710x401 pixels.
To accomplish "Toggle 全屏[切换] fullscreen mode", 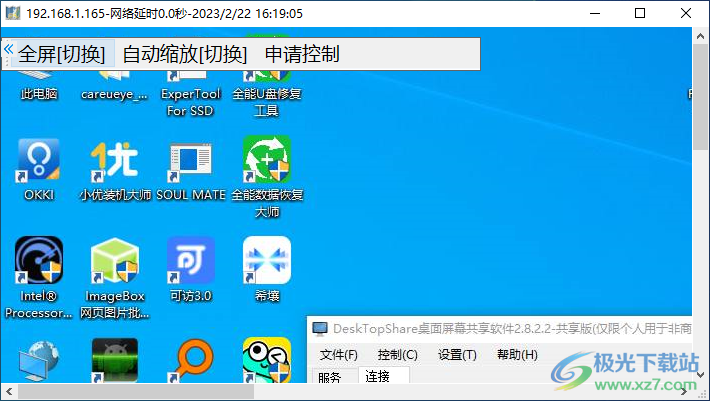I will (62, 54).
